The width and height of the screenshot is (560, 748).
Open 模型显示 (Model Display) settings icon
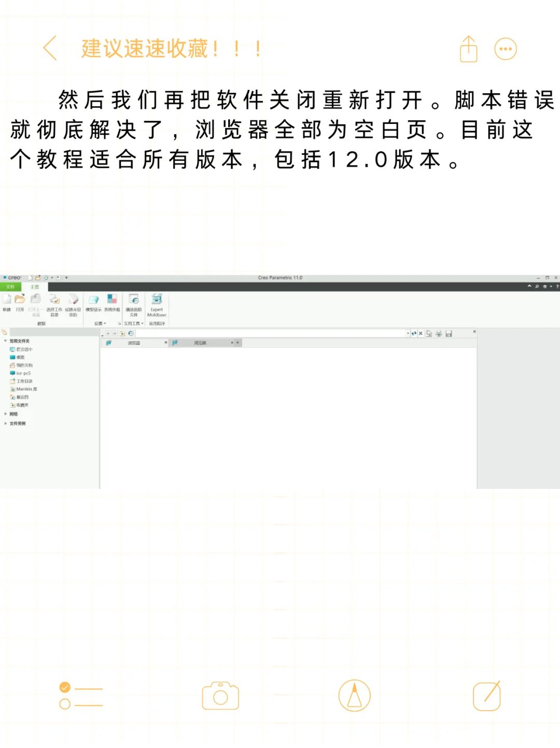[94, 300]
